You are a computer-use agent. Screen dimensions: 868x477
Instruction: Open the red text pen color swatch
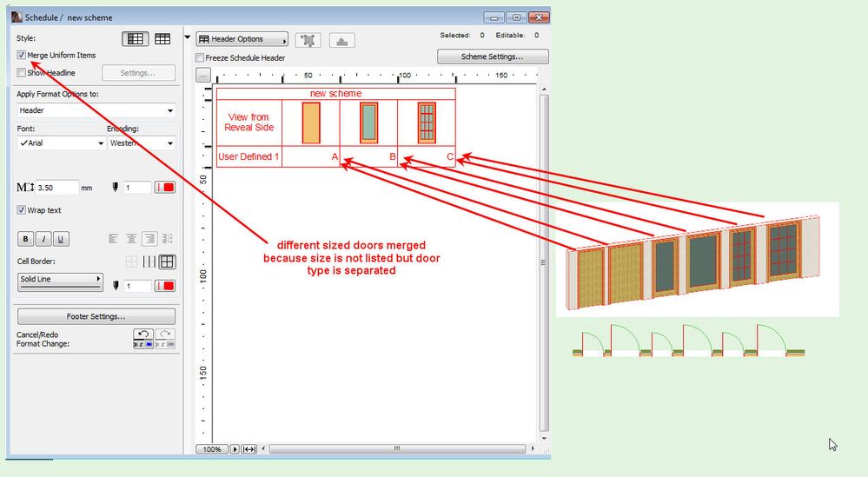[165, 188]
